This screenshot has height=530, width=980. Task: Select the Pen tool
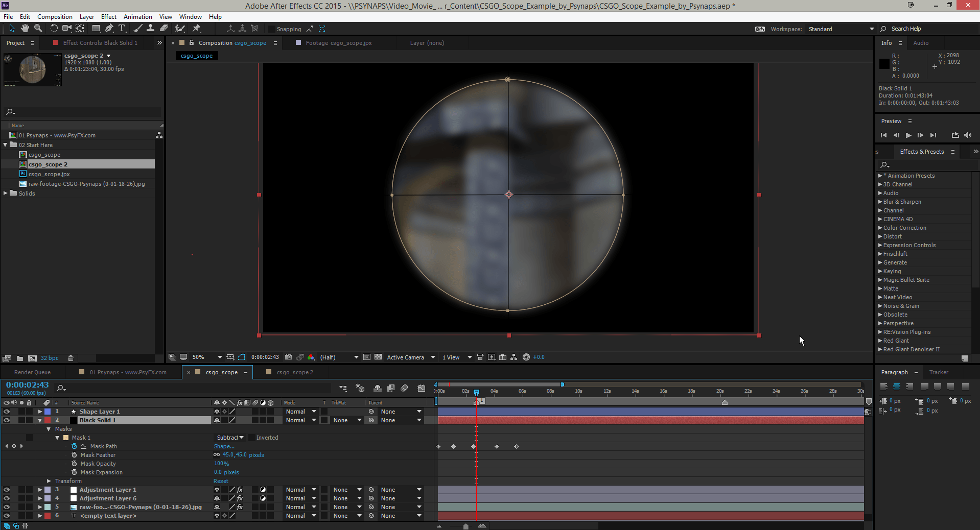[x=109, y=29]
